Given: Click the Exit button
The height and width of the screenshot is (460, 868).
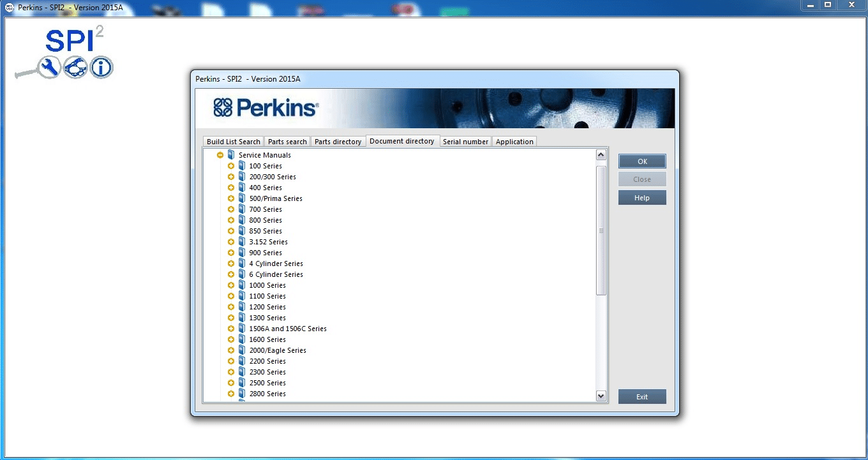Looking at the screenshot, I should pyautogui.click(x=642, y=397).
